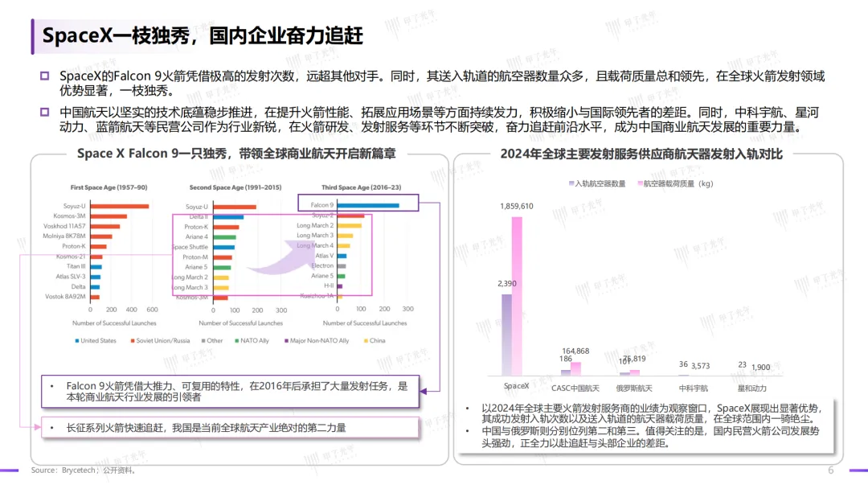This screenshot has height=489, width=868.
Task: Click the 'Atlas V' rocket label
Action: (325, 255)
